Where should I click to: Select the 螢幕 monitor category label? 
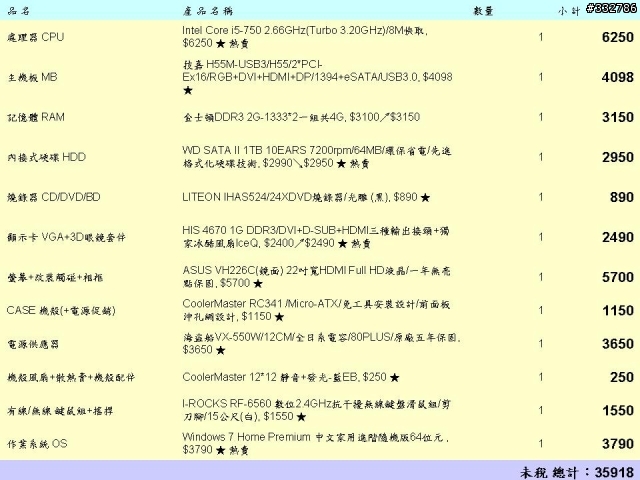(x=55, y=278)
